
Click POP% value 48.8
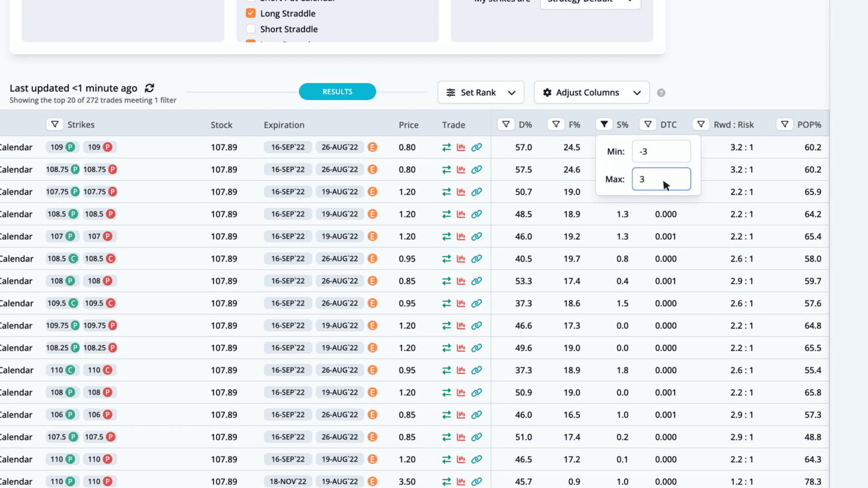[813, 437]
